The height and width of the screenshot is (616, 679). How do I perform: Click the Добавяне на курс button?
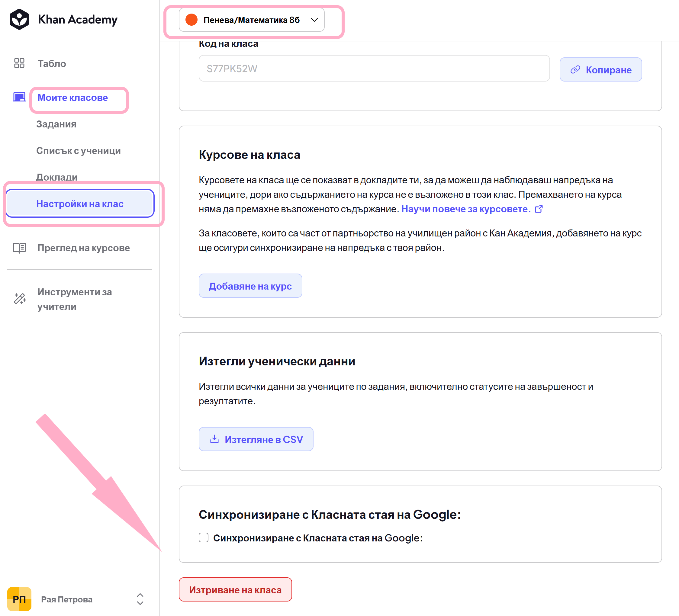click(x=250, y=286)
